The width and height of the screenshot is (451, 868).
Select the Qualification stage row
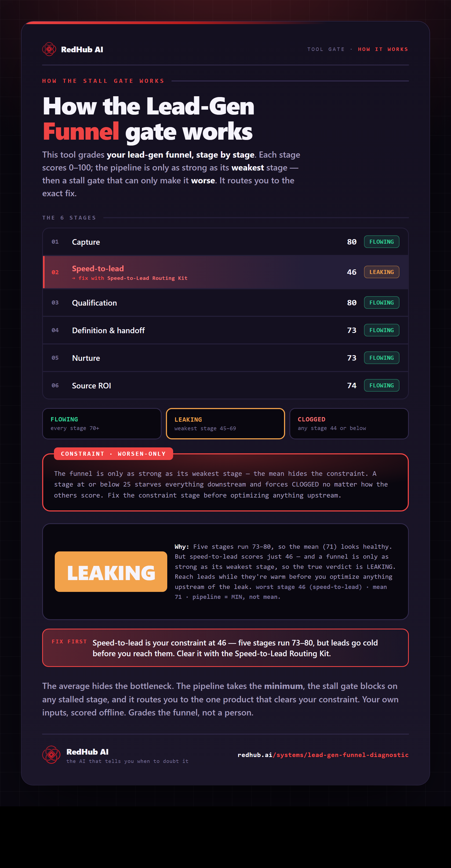click(225, 303)
